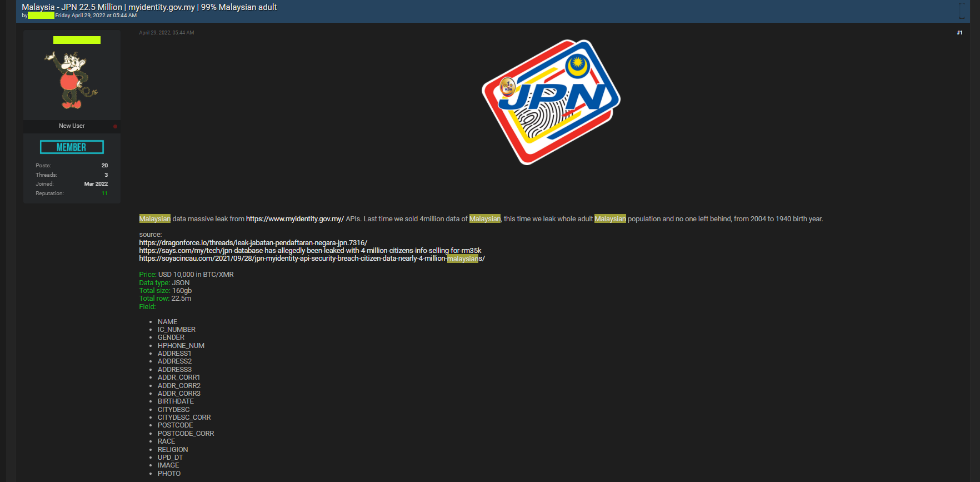Click the first highlighted Malaysian word
The width and height of the screenshot is (980, 482).
coord(155,219)
